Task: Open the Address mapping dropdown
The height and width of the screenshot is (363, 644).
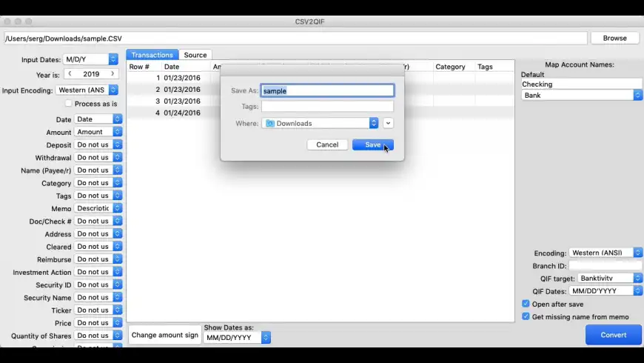Action: [98, 234]
